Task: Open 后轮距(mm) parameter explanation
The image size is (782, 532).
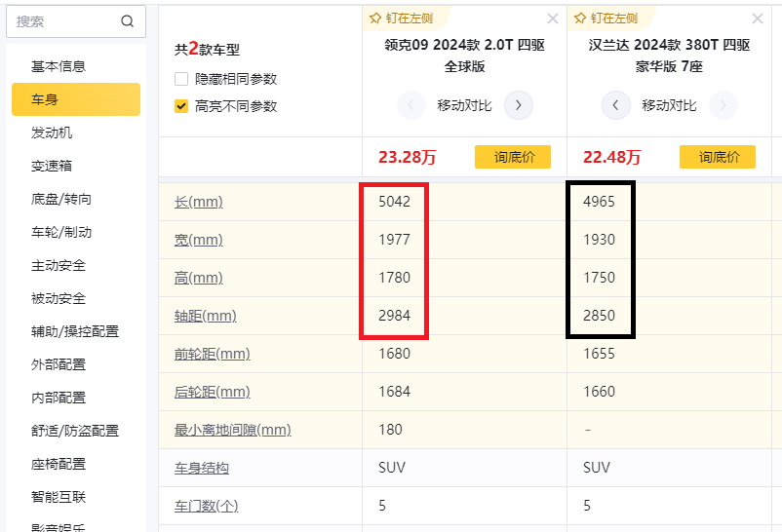Action: [212, 392]
